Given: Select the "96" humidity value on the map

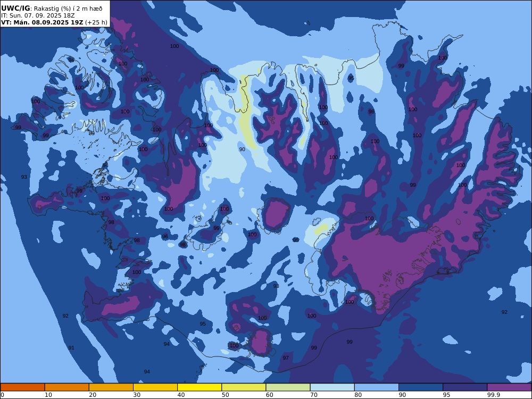Looking at the screenshot, I should pyautogui.click(x=165, y=237).
